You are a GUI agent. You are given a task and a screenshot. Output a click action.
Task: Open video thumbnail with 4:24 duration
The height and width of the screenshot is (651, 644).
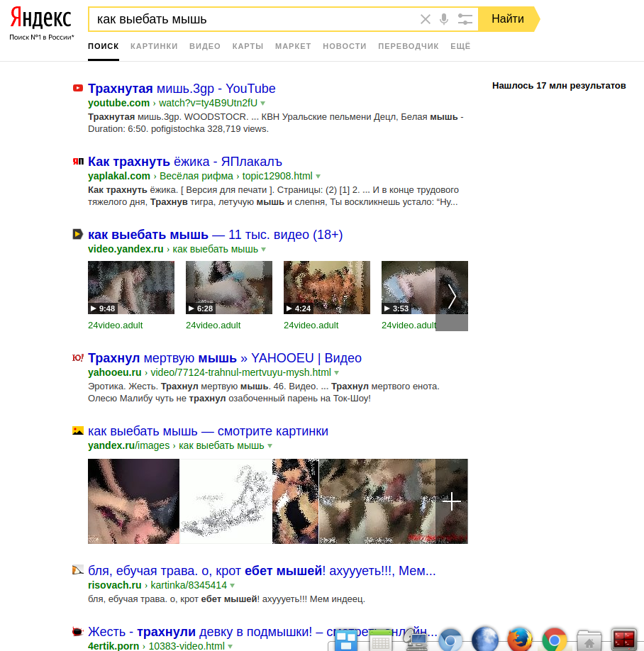coord(327,287)
